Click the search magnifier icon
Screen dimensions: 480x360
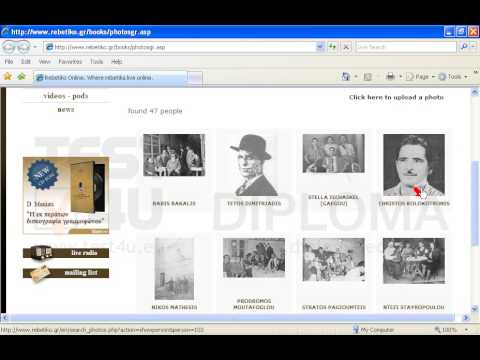pyautogui.click(x=464, y=47)
